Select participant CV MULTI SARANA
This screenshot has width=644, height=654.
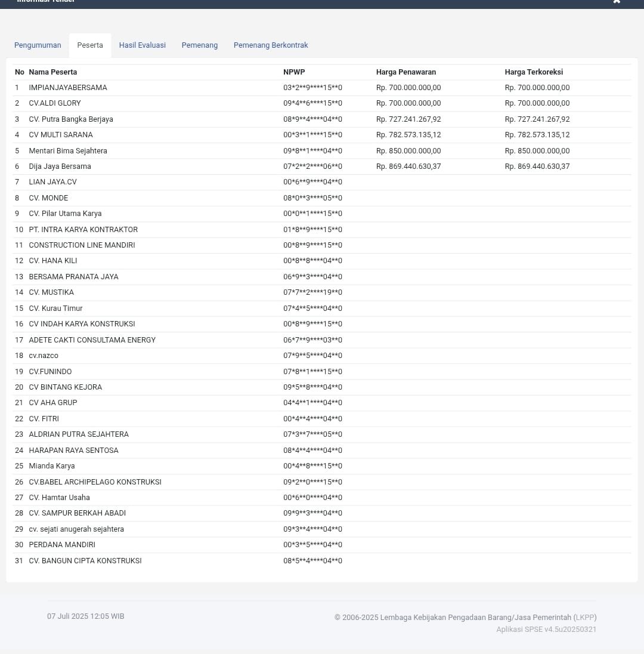61,135
